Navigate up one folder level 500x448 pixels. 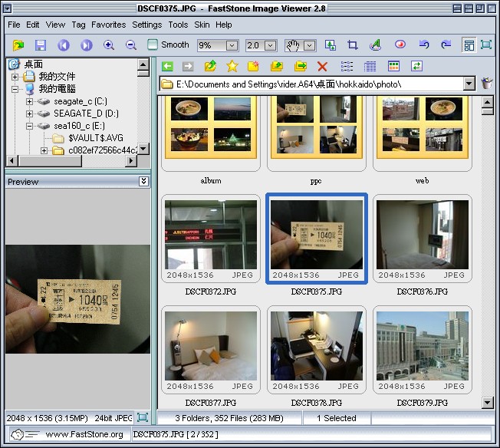[x=210, y=67]
